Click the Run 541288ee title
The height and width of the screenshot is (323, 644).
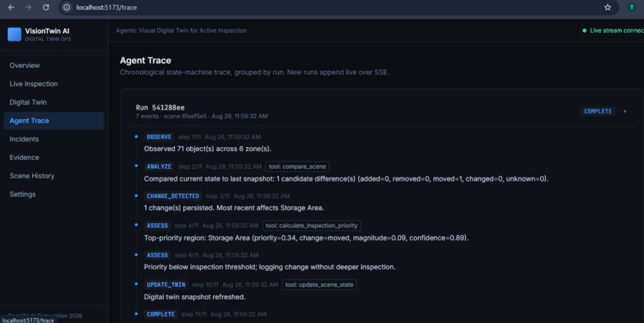click(160, 108)
